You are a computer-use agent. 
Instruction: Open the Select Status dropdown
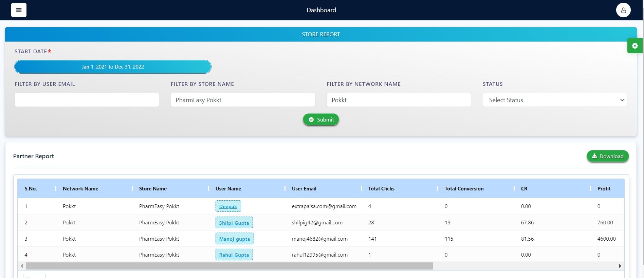click(555, 100)
